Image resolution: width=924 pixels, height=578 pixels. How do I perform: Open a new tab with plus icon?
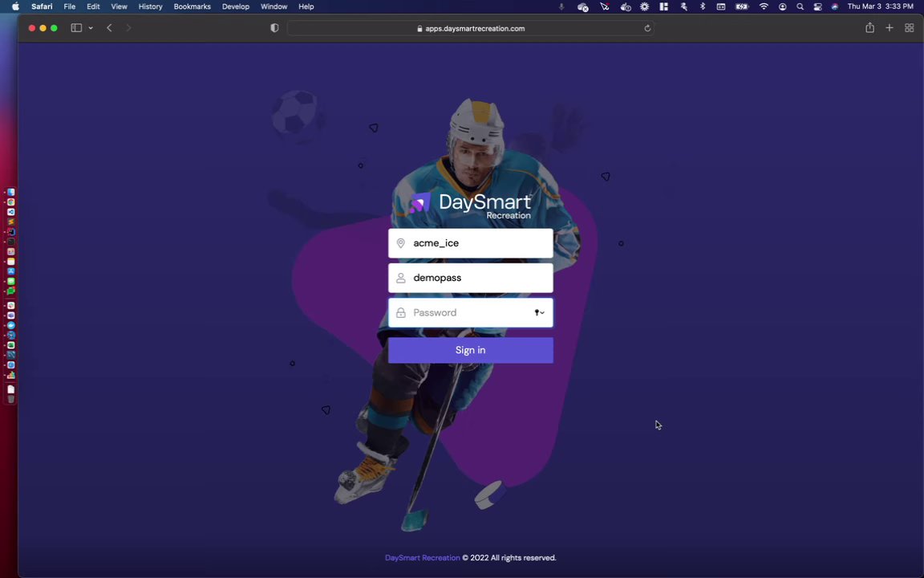click(890, 28)
